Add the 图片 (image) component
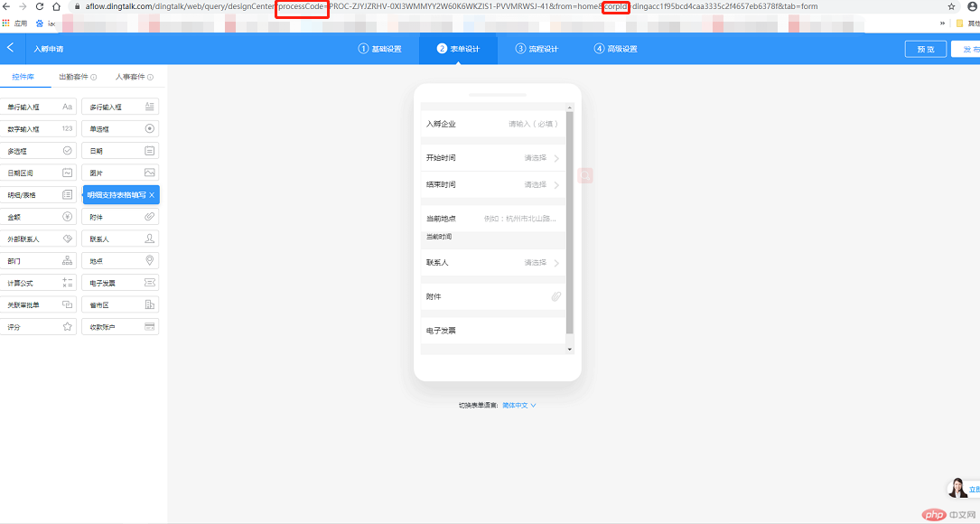 (118, 172)
